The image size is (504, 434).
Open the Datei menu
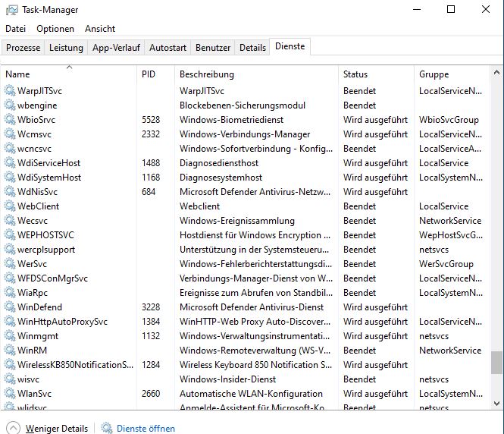pos(15,29)
